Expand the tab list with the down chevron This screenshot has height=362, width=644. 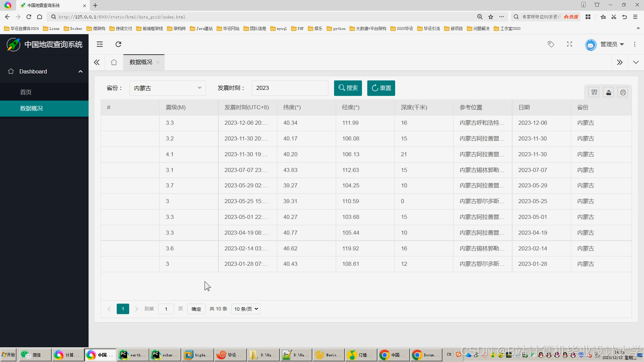636,62
